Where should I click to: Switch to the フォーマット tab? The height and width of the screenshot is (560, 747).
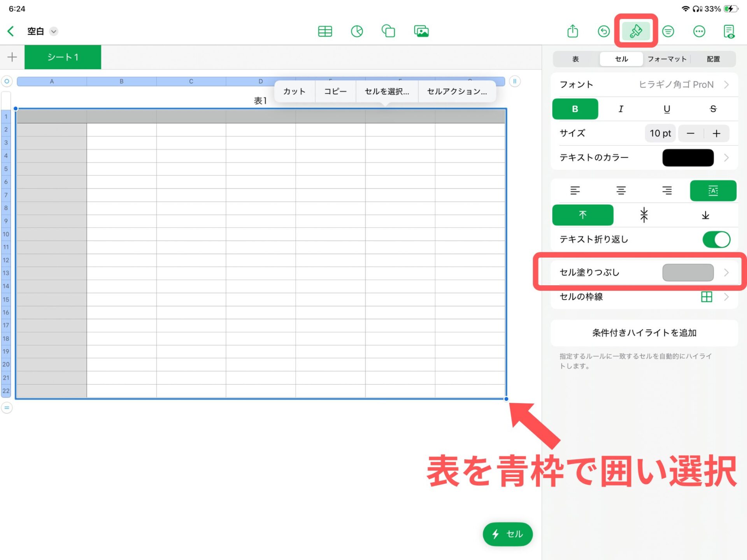point(667,59)
